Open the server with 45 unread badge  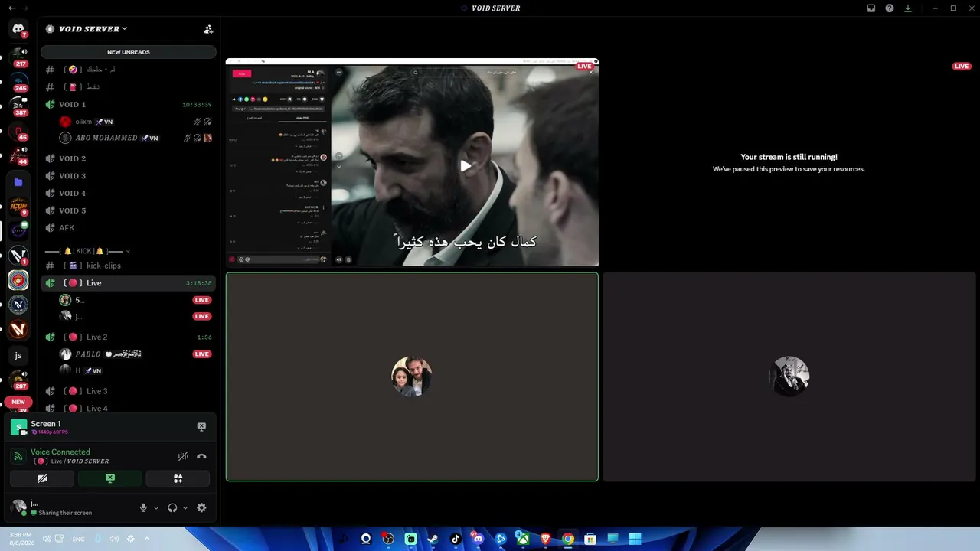pos(18,131)
